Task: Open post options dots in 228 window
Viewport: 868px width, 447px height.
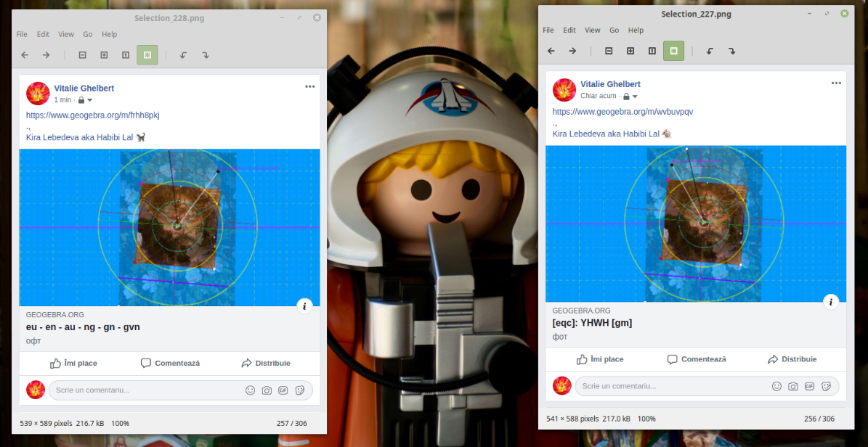Action: click(309, 87)
